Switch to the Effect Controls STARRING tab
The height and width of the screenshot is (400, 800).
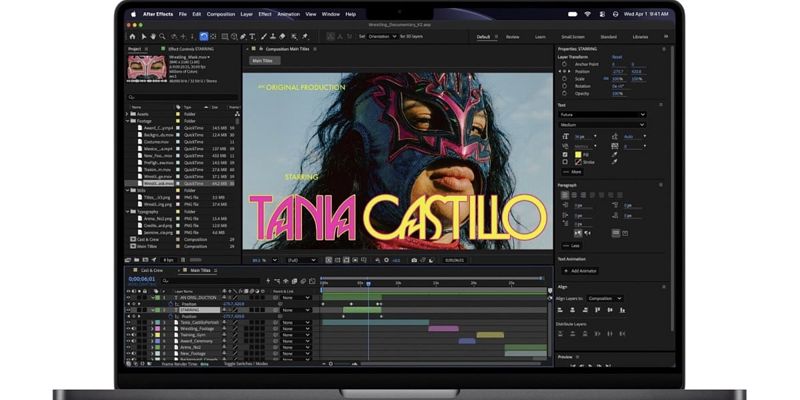click(191, 49)
